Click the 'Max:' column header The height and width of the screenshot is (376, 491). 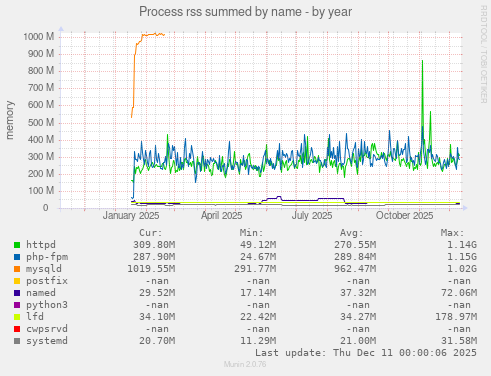point(452,233)
